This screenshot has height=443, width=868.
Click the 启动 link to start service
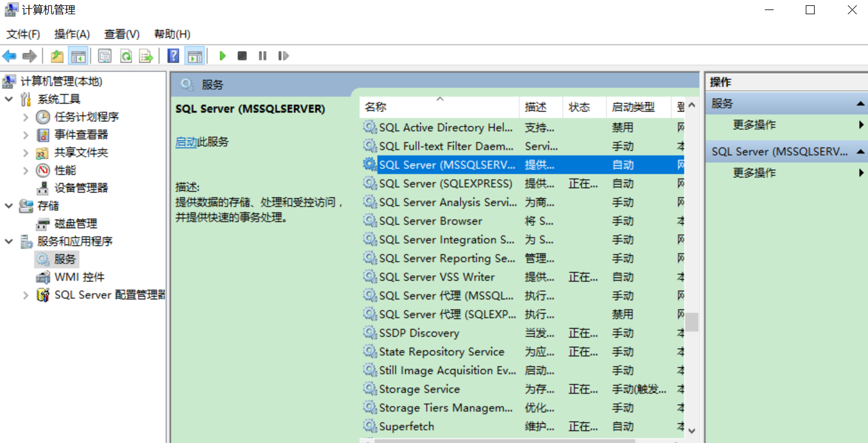point(186,142)
